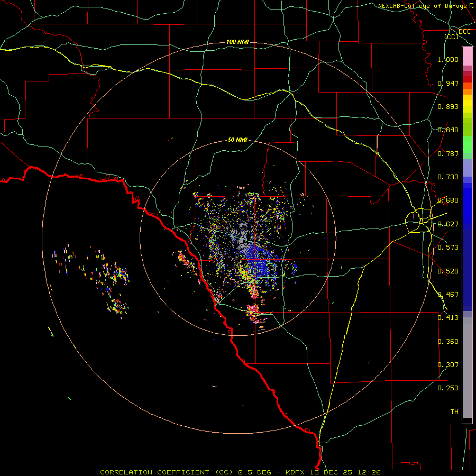The height and width of the screenshot is (476, 476).
Task: Click the gray bottom segment of color bar
Action: (467, 368)
